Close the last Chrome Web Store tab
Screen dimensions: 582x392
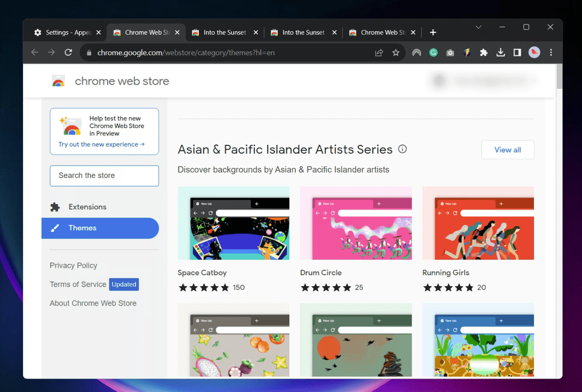click(x=413, y=33)
